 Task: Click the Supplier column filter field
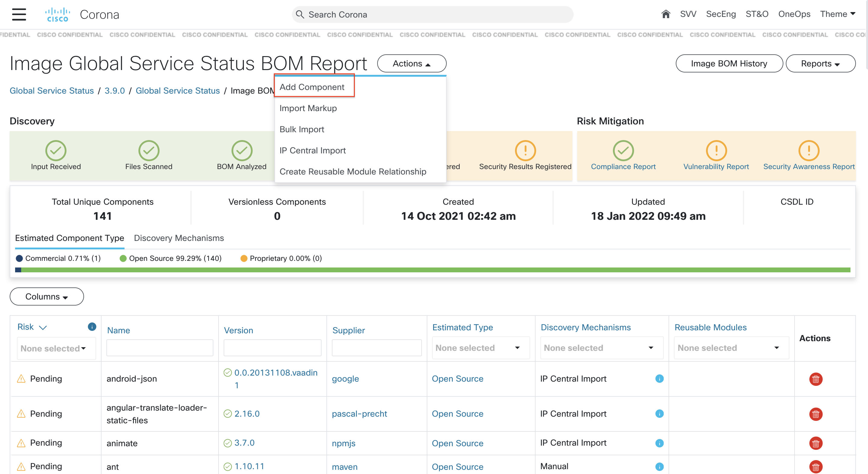(x=377, y=348)
